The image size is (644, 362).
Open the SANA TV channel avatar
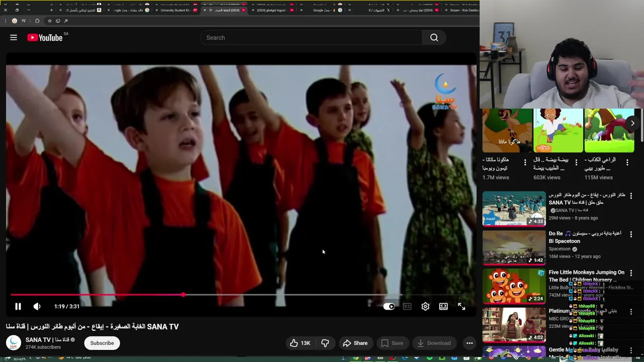click(14, 343)
